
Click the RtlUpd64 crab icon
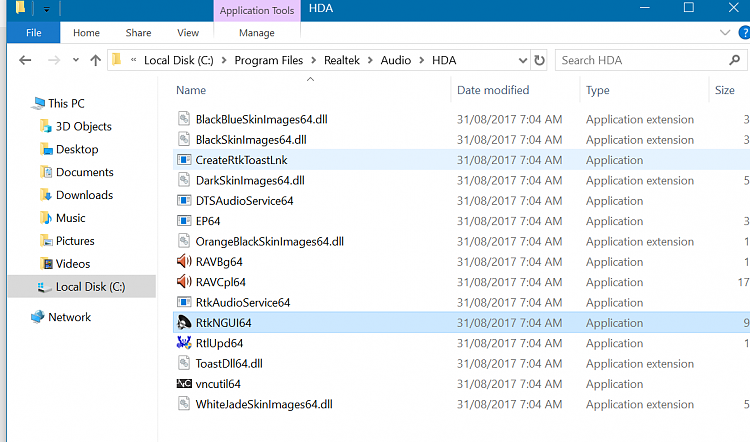184,343
